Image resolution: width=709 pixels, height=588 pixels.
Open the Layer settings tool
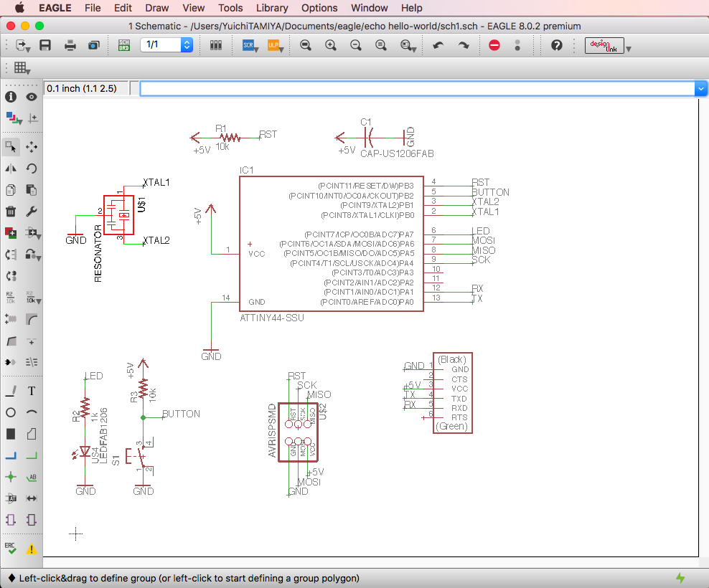[x=14, y=118]
